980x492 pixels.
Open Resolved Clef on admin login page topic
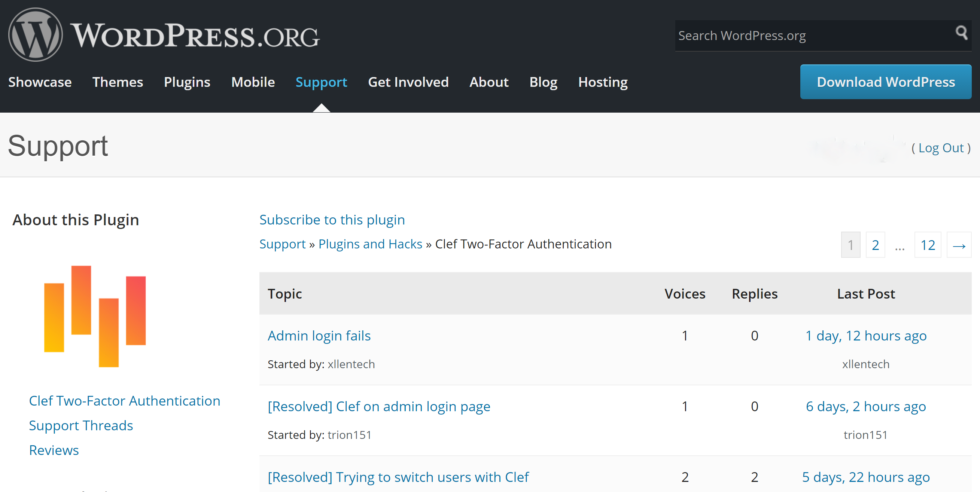pos(378,406)
